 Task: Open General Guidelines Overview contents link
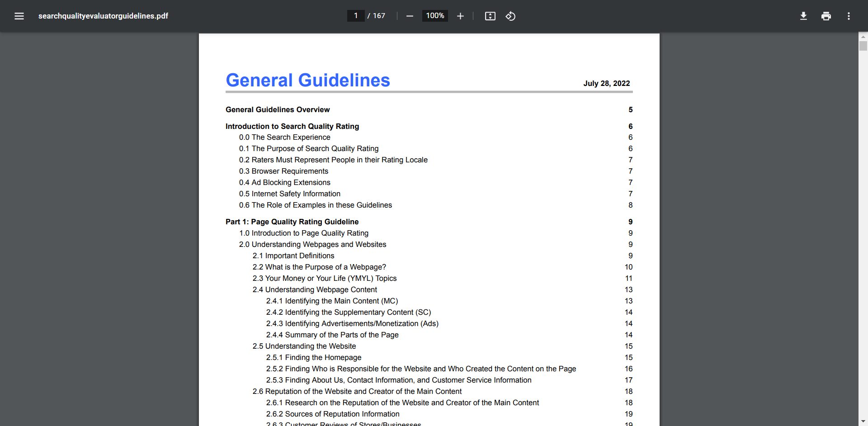(x=278, y=109)
